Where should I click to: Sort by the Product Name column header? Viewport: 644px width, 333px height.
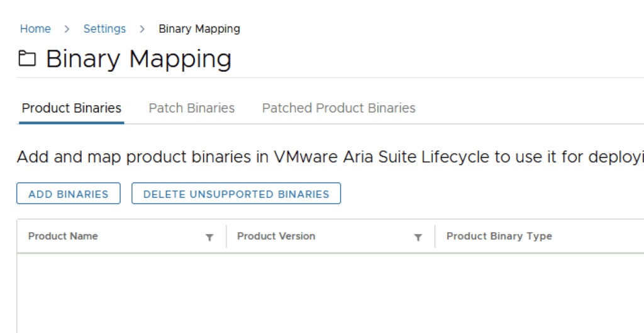click(x=63, y=236)
